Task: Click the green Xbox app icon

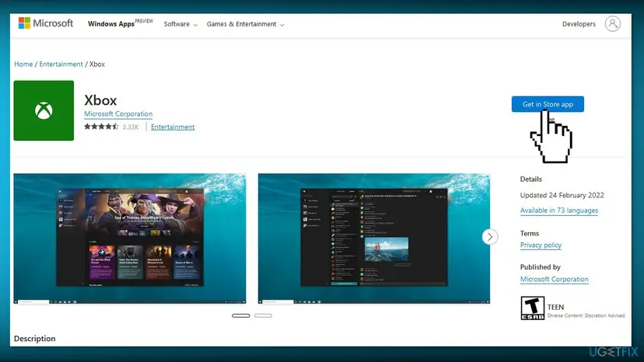Action: [x=44, y=110]
